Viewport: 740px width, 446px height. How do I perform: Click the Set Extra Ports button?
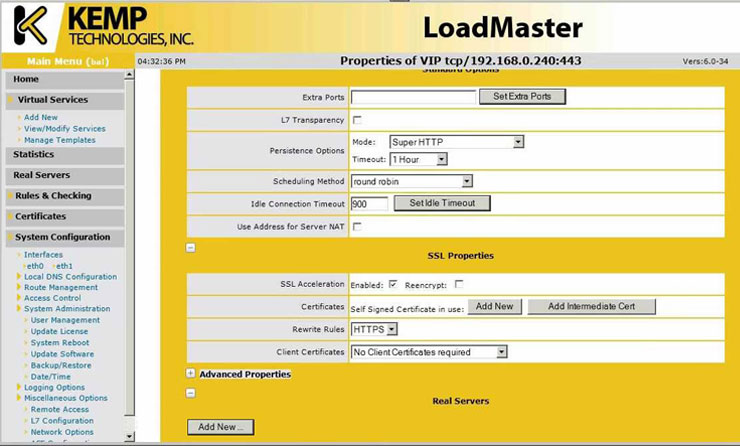(522, 96)
